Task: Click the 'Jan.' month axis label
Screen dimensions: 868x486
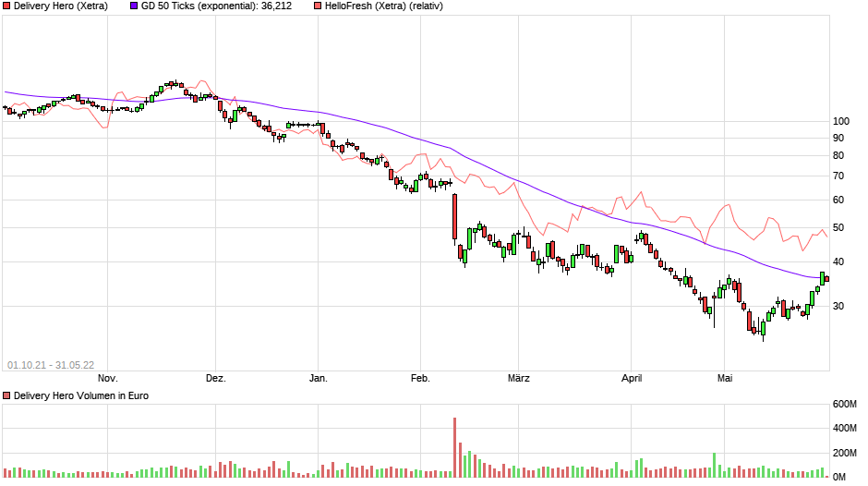Action: click(x=319, y=379)
